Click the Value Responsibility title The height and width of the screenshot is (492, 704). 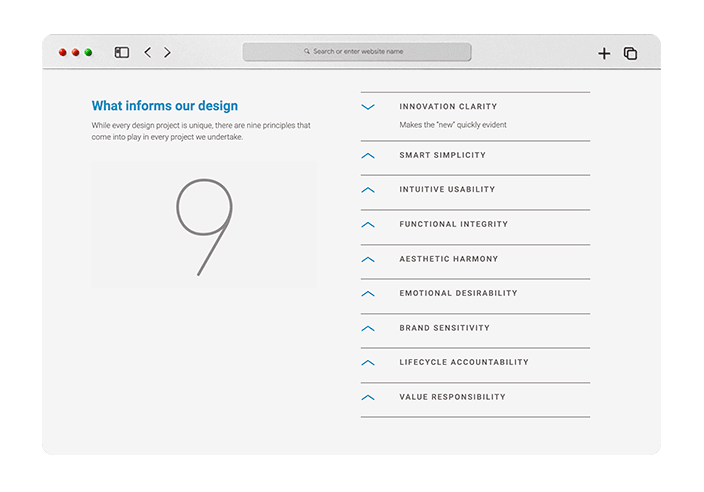tap(452, 397)
